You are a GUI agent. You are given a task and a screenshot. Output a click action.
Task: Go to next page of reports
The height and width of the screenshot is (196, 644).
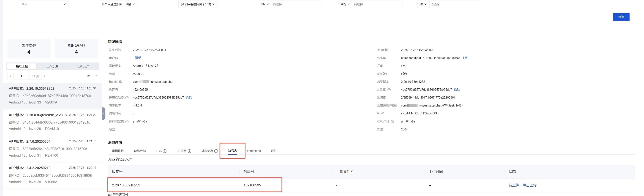pos(45,76)
